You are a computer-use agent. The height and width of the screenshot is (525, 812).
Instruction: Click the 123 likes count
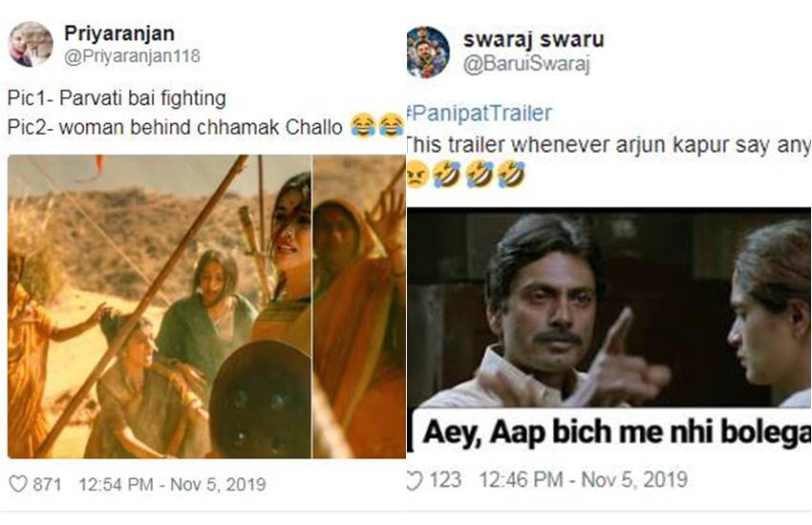click(443, 481)
